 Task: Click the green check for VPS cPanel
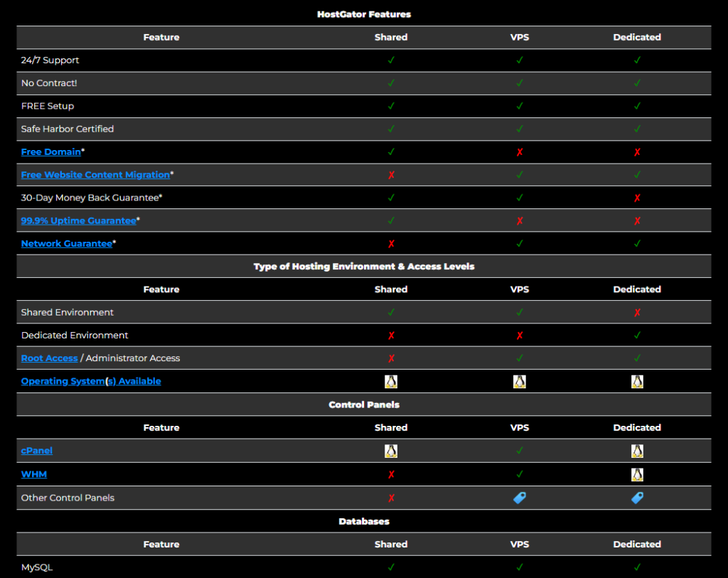[x=520, y=450]
